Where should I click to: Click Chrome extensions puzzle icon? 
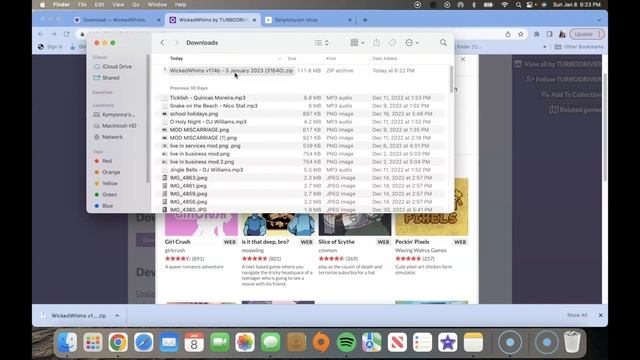pyautogui.click(x=537, y=34)
